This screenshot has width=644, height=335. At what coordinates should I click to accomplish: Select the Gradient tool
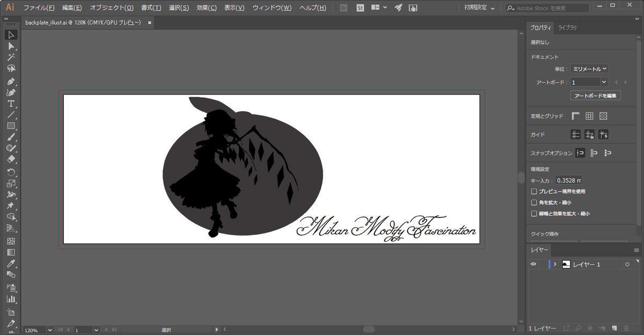point(11,252)
